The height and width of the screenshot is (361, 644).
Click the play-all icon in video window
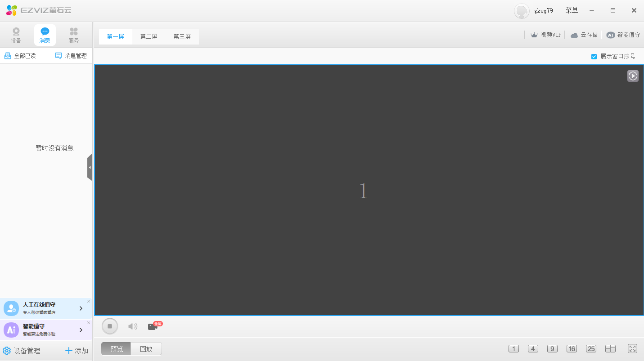point(633,76)
